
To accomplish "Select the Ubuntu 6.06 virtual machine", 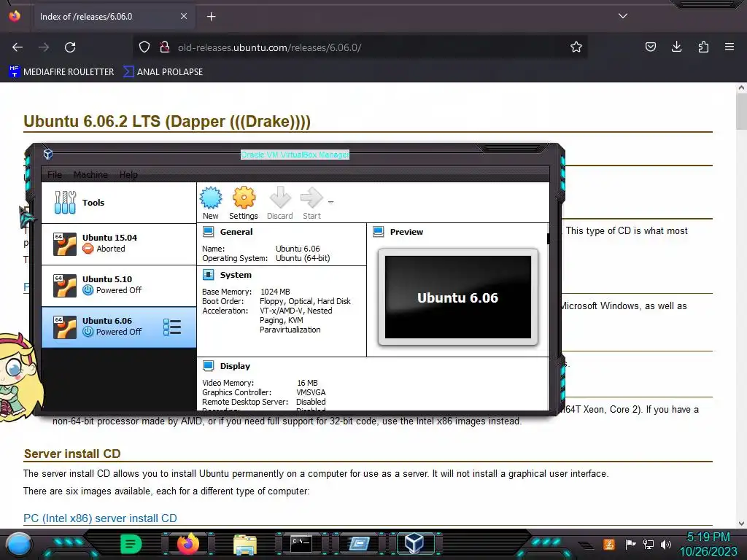I will coord(119,327).
